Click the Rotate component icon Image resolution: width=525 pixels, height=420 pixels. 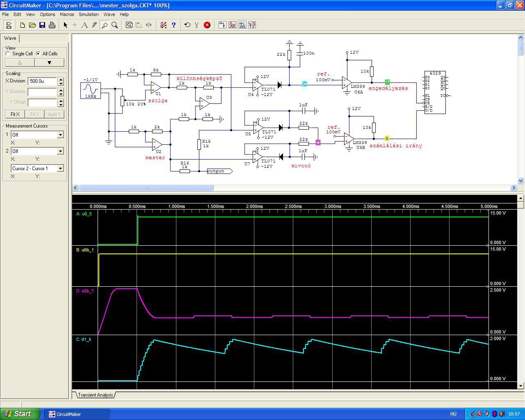pos(139,25)
